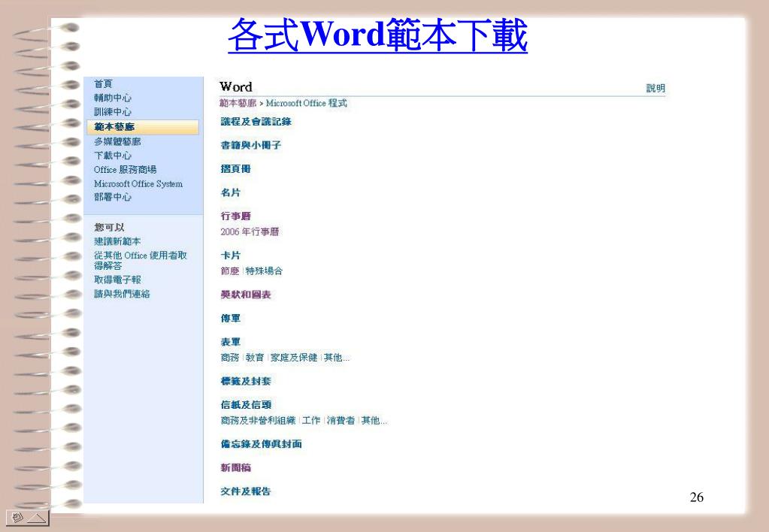Click the Word page heading
The image size is (769, 532).
click(236, 86)
